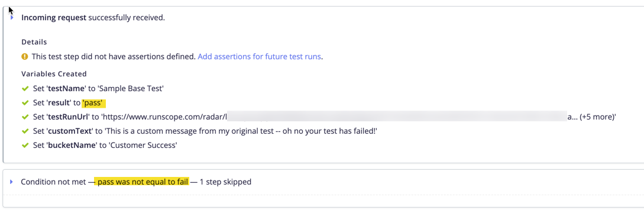Expand the Condition not met step triangle
The height and width of the screenshot is (216, 644).
point(11,182)
